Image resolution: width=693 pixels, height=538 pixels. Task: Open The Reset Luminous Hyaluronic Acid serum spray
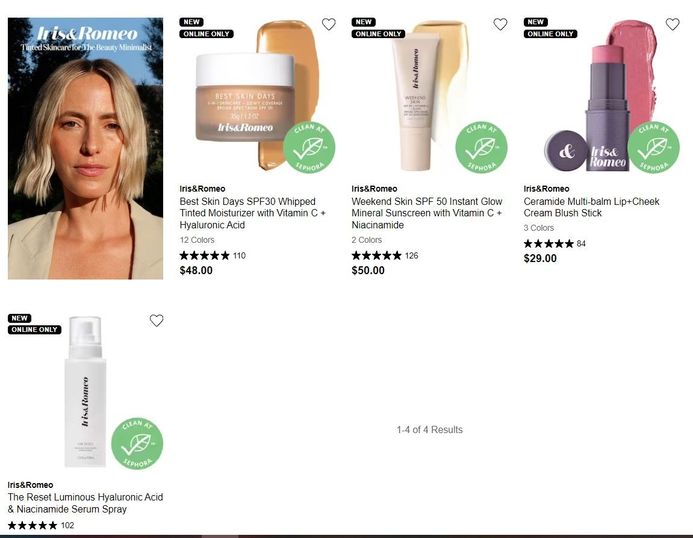(x=85, y=503)
